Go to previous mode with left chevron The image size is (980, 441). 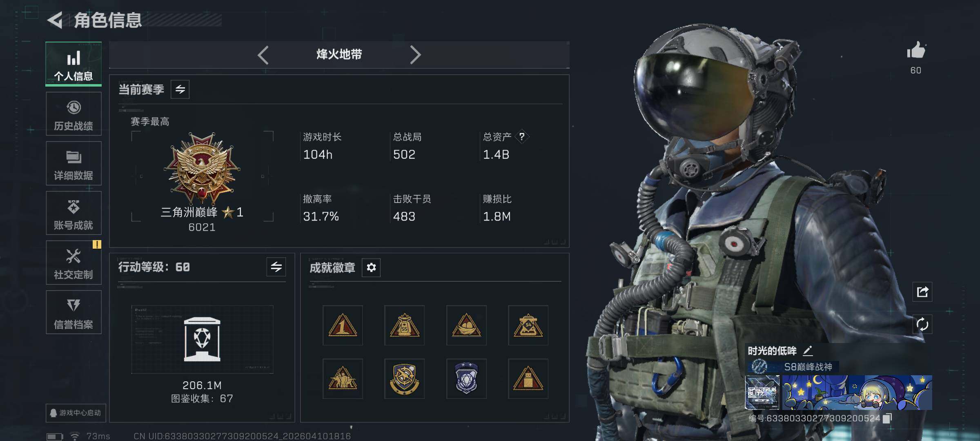point(263,55)
